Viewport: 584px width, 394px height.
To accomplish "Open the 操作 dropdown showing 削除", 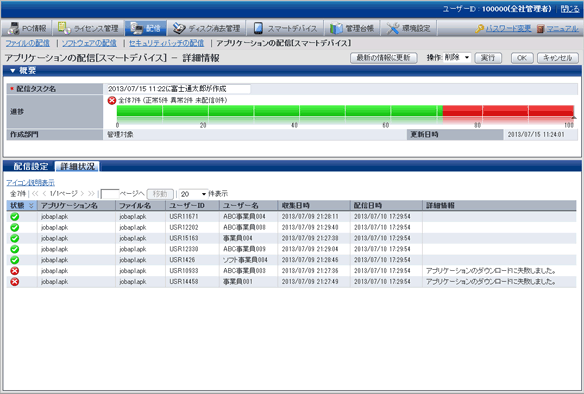I will [x=457, y=58].
